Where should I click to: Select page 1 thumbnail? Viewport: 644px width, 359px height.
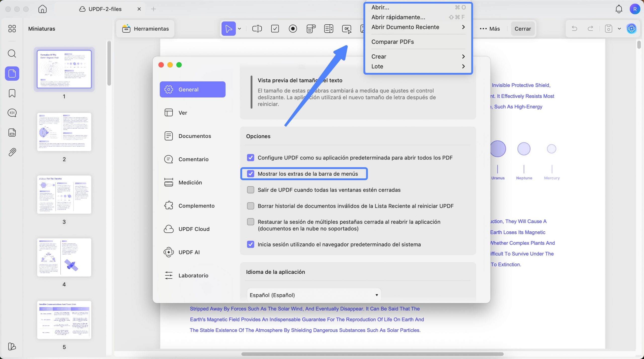64,69
